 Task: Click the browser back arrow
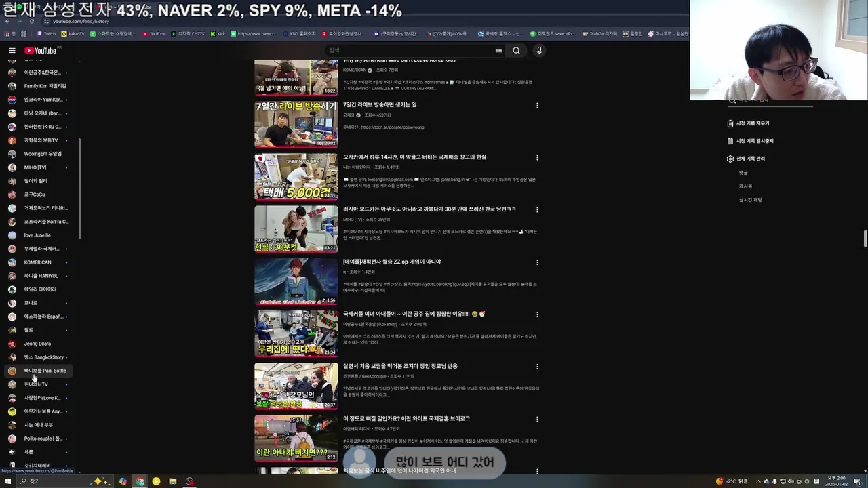(x=7, y=21)
